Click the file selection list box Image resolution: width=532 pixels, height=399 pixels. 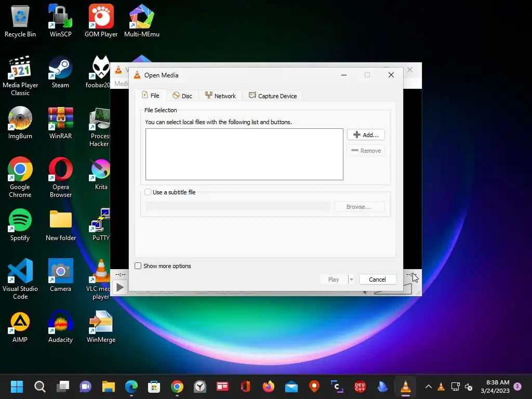244,154
